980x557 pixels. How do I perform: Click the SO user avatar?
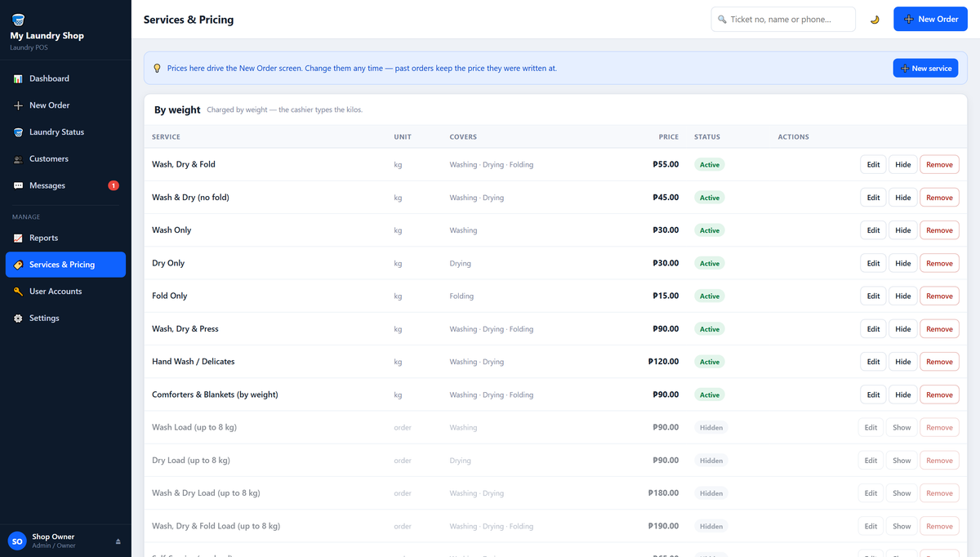tap(17, 541)
